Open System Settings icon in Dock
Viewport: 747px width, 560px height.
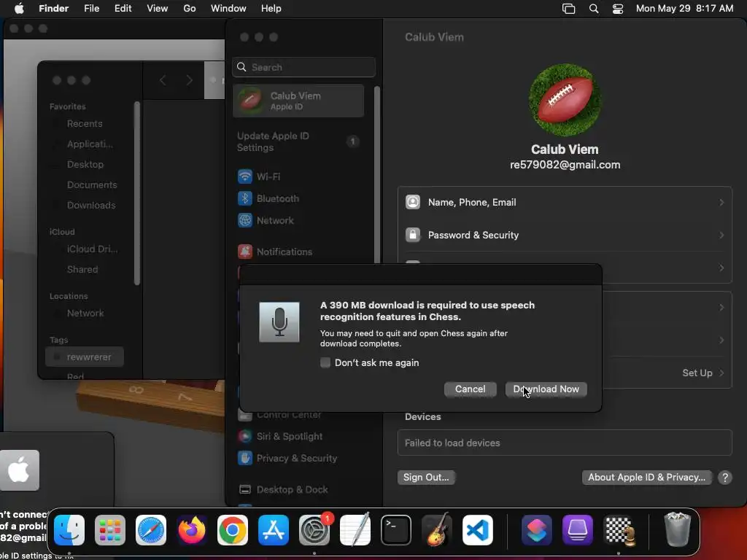(x=314, y=530)
